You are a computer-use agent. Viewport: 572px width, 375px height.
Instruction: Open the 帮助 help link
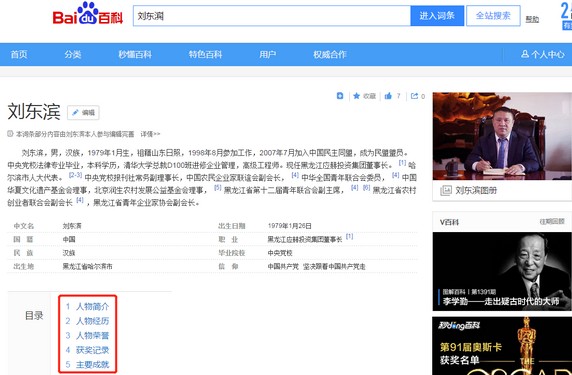point(532,19)
